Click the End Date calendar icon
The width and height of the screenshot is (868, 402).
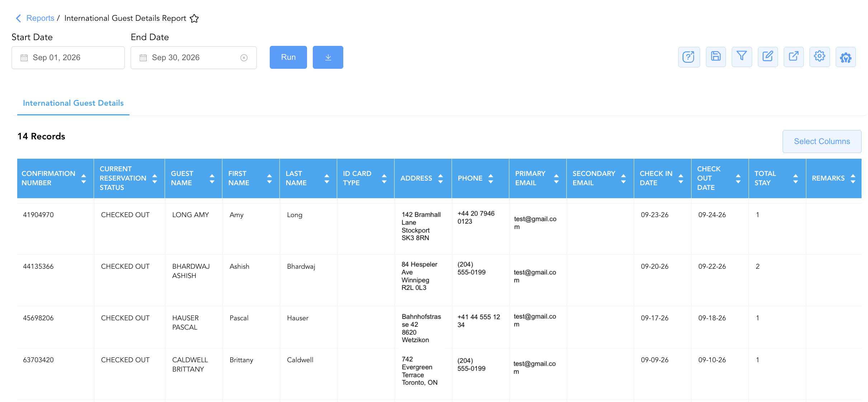click(143, 58)
